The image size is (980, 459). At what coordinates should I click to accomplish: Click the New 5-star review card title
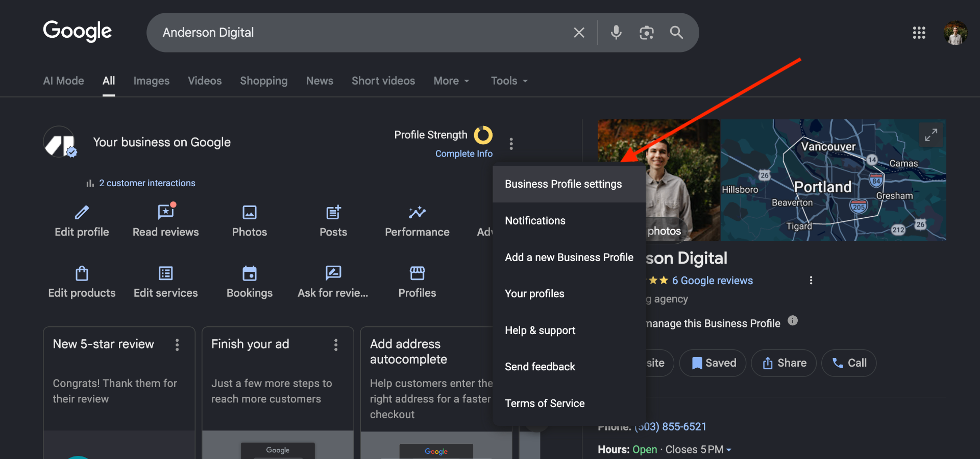103,344
